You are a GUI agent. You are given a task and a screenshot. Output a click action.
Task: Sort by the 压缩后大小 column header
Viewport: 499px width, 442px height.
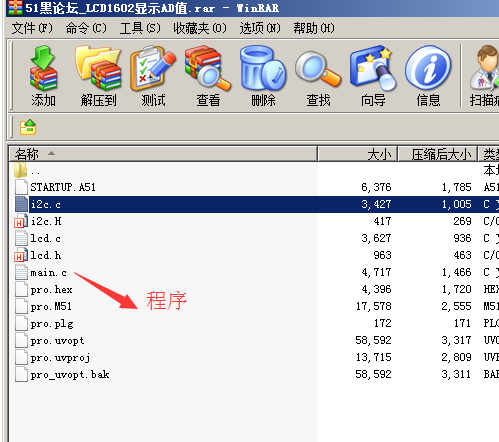pos(438,154)
